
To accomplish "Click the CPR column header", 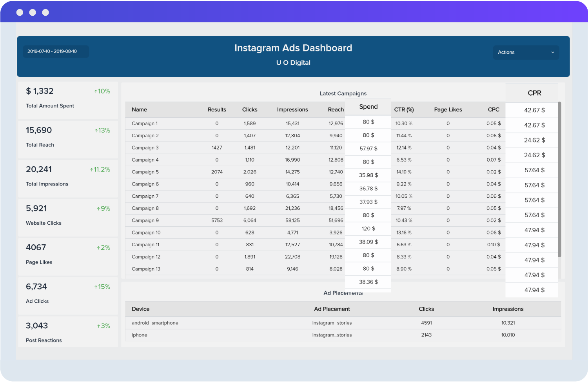I will pos(534,93).
